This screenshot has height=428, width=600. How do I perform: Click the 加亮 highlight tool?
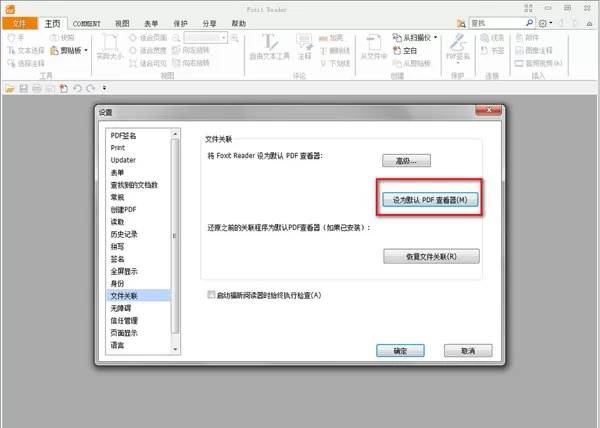pos(331,37)
